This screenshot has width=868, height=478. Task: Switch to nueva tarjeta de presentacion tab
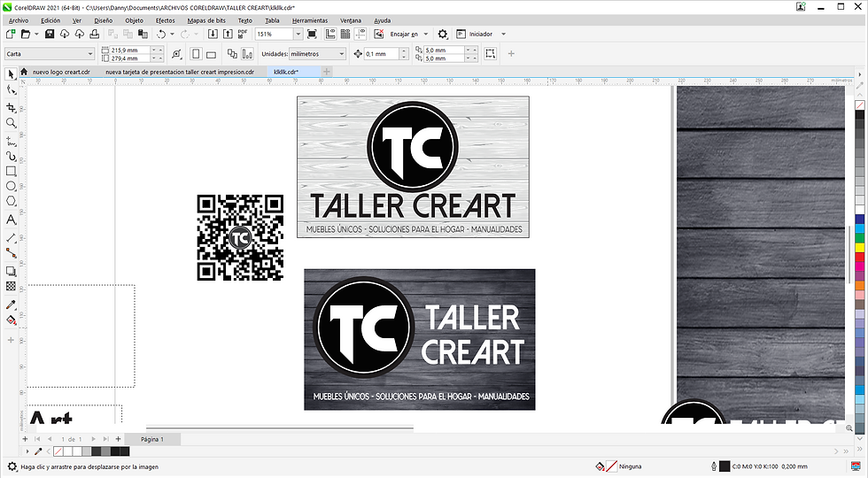(x=179, y=72)
